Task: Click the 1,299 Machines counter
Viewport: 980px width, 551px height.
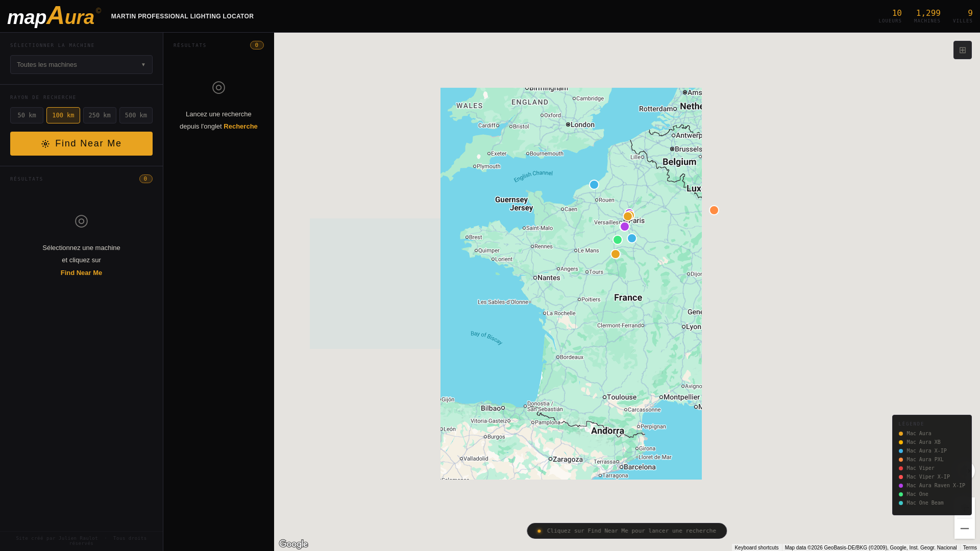Action: (x=927, y=16)
